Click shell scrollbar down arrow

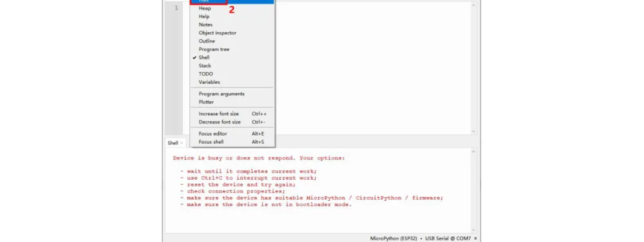pyautogui.click(x=473, y=230)
